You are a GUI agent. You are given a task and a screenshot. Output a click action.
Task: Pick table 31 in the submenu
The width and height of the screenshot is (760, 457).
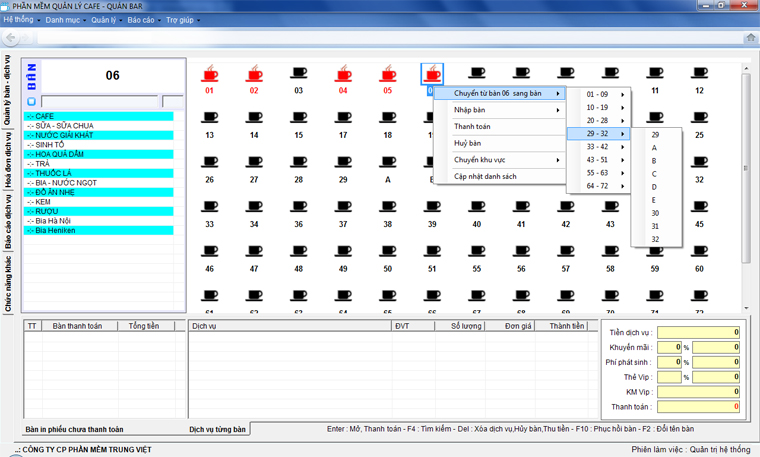pyautogui.click(x=656, y=226)
